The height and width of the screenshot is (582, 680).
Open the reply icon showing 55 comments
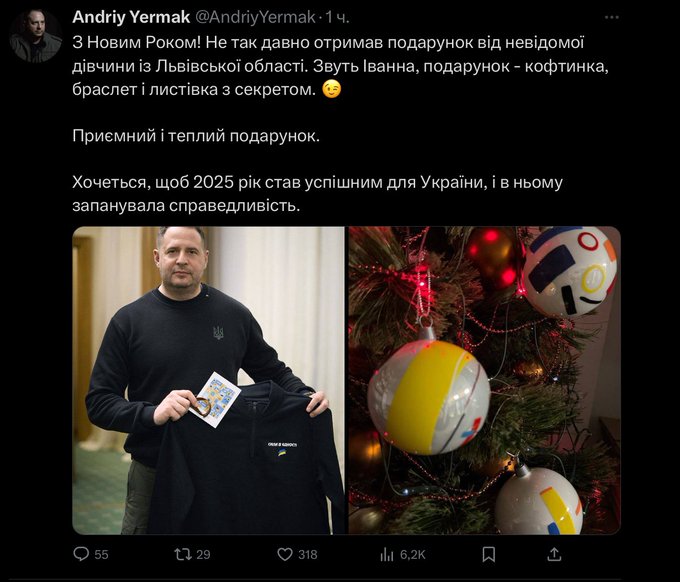click(81, 554)
